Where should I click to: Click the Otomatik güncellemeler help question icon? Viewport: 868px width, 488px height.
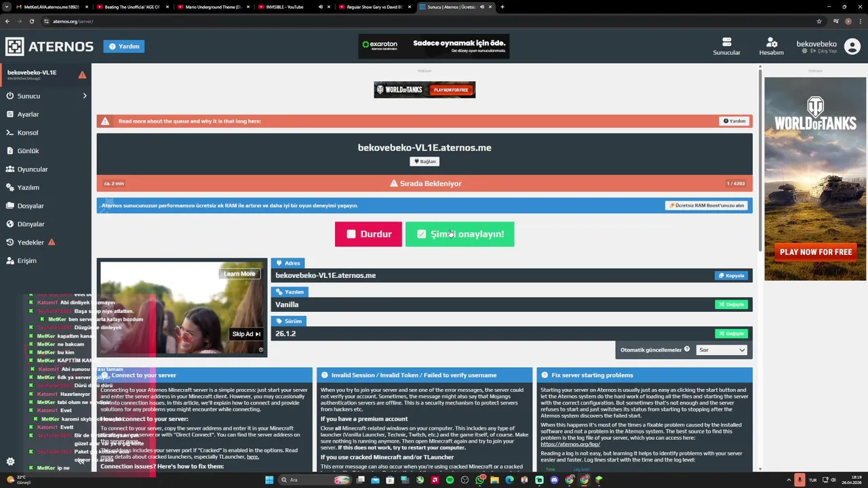(687, 349)
